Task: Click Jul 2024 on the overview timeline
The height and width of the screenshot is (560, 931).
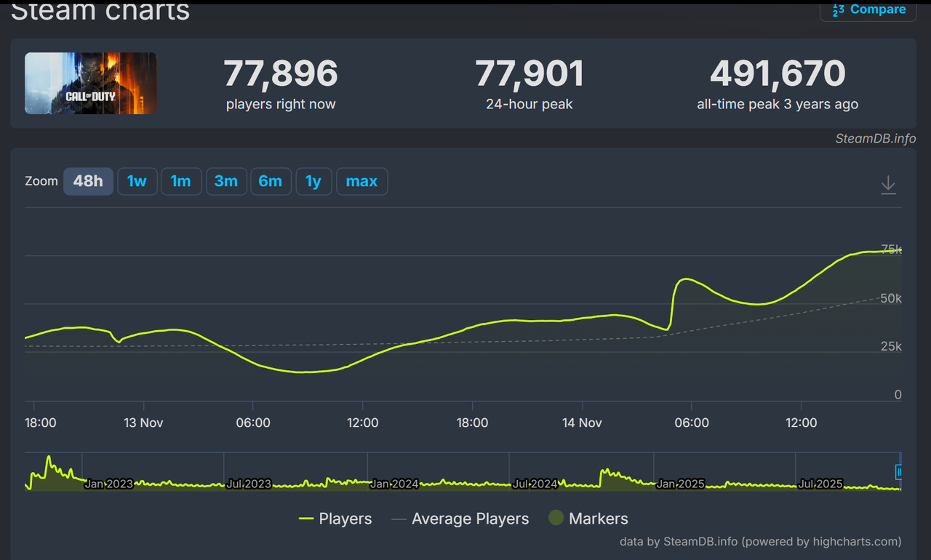Action: coord(536,484)
